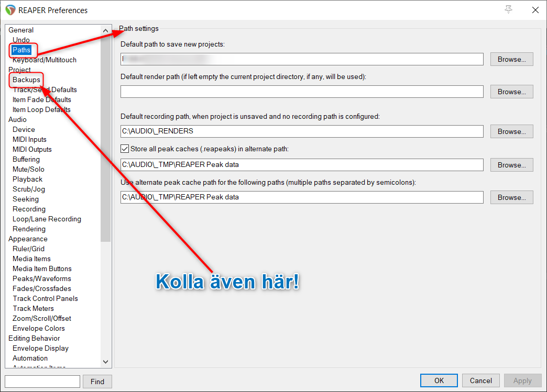Select the Rendering preferences entry
This screenshot has height=392, width=547.
[29, 229]
